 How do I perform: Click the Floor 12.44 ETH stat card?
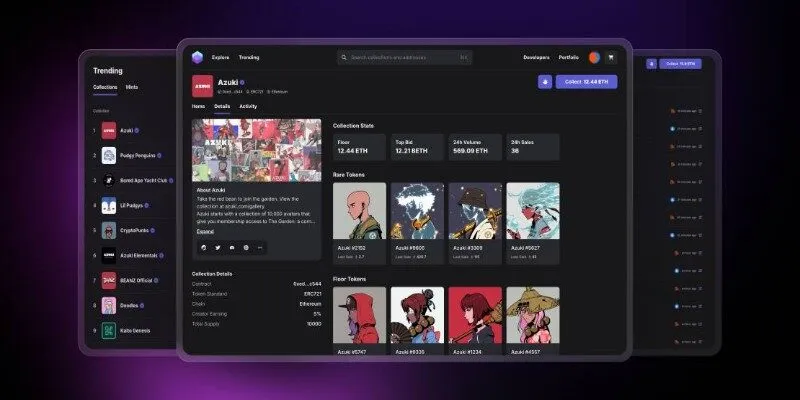click(x=359, y=147)
